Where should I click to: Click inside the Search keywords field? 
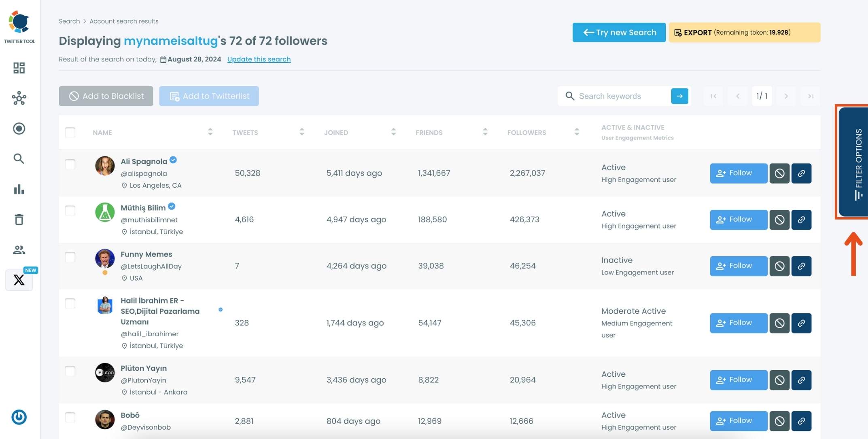[615, 96]
